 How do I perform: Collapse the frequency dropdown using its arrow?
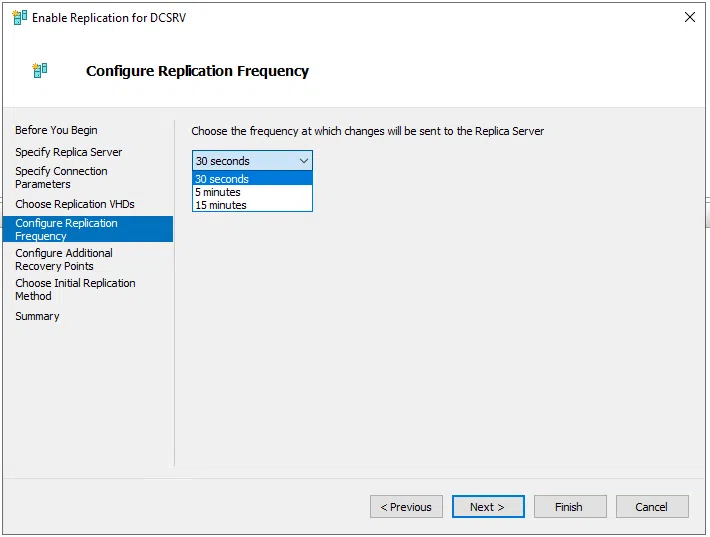pyautogui.click(x=304, y=161)
